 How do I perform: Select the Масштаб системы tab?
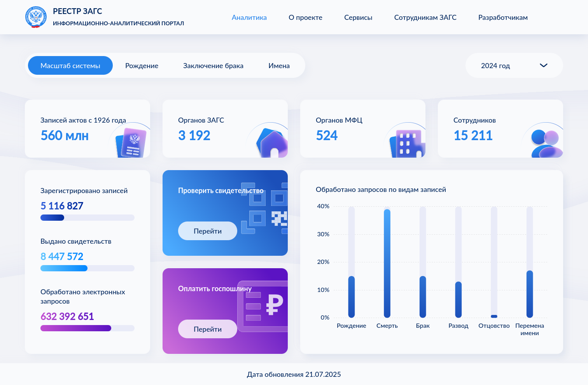click(x=70, y=65)
